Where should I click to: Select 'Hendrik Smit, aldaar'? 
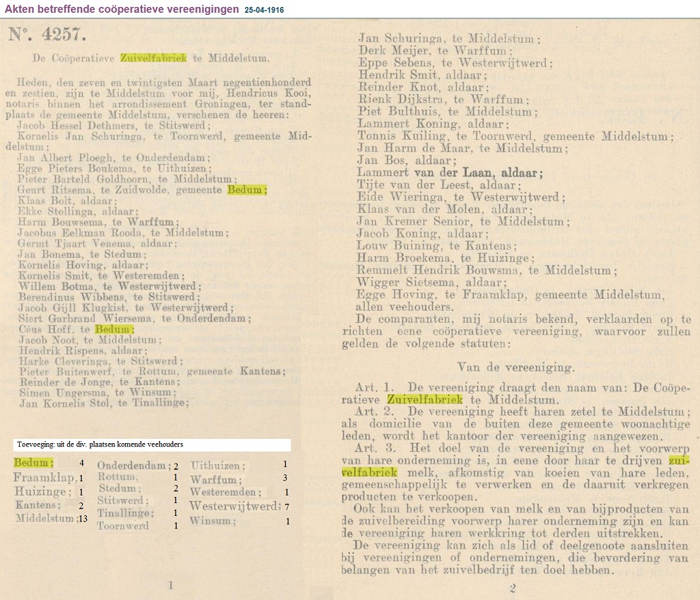(423, 75)
